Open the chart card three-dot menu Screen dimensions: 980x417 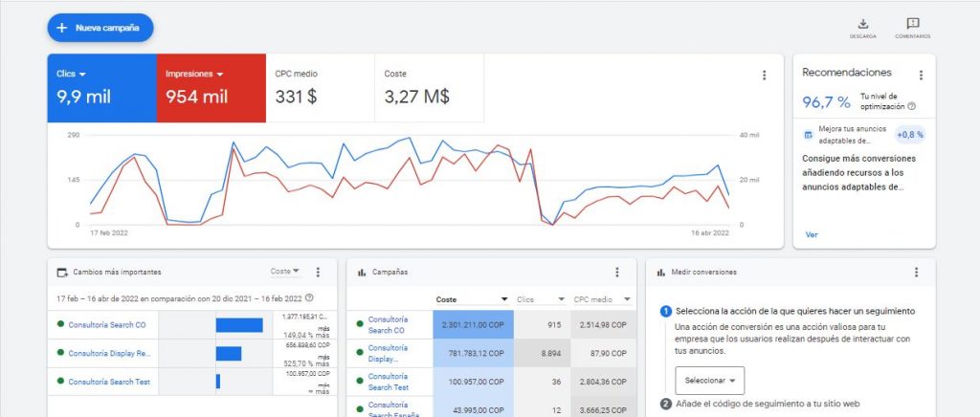point(764,76)
